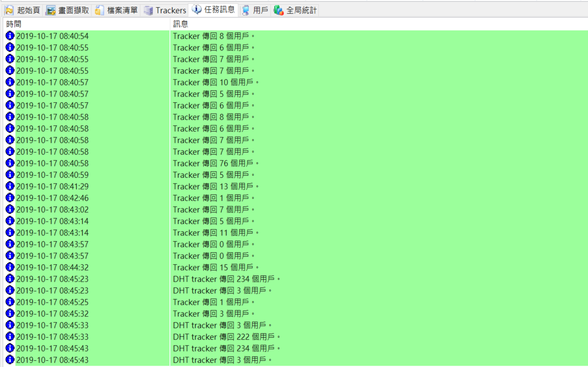Select message 'Tracker 傳回 8 個用戶' at 08:40:58
The width and height of the screenshot is (588, 367).
(214, 117)
